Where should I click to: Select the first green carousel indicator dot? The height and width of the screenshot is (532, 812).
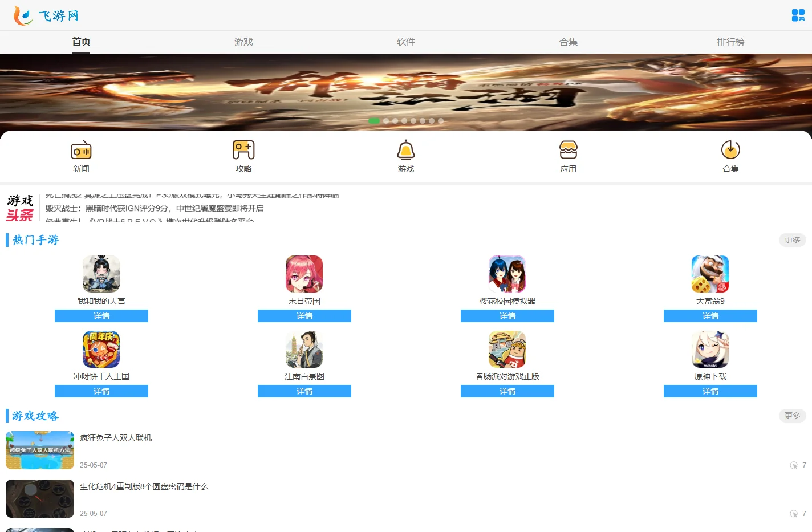(x=374, y=121)
